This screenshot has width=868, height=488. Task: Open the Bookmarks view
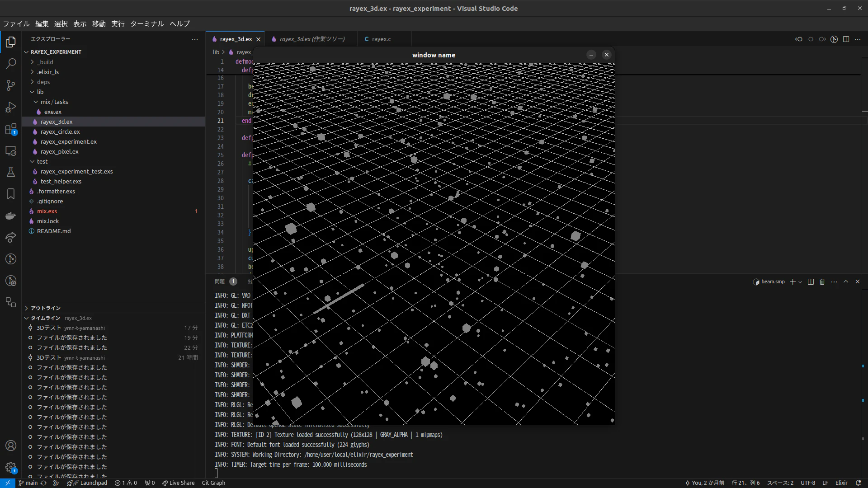(x=11, y=194)
